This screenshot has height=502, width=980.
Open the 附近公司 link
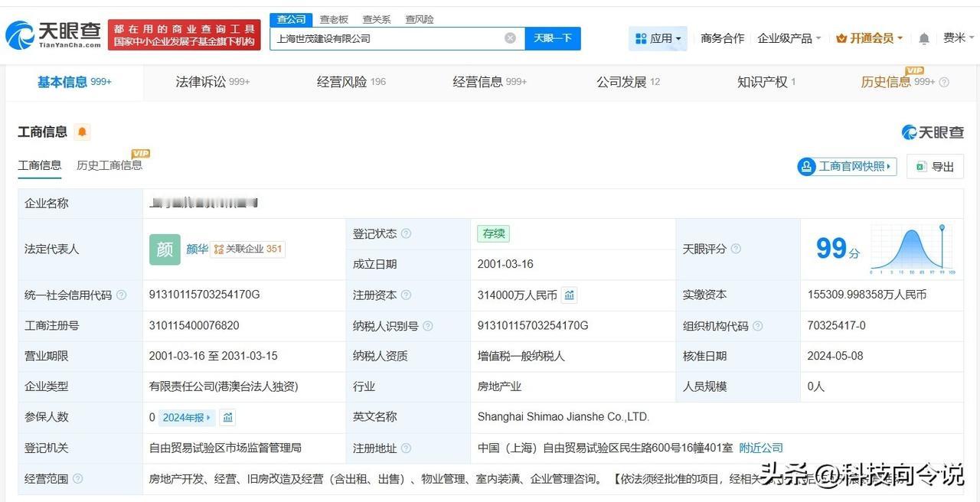(761, 448)
